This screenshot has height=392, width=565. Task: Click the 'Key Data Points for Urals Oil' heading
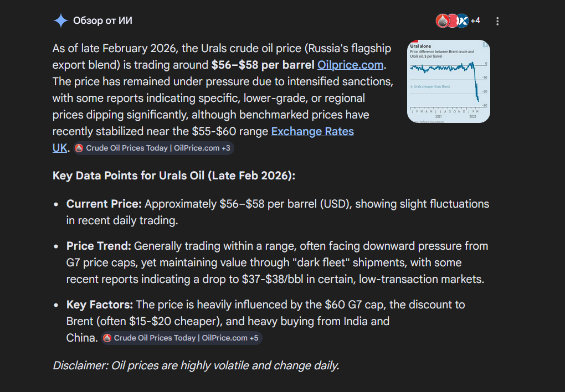(174, 176)
